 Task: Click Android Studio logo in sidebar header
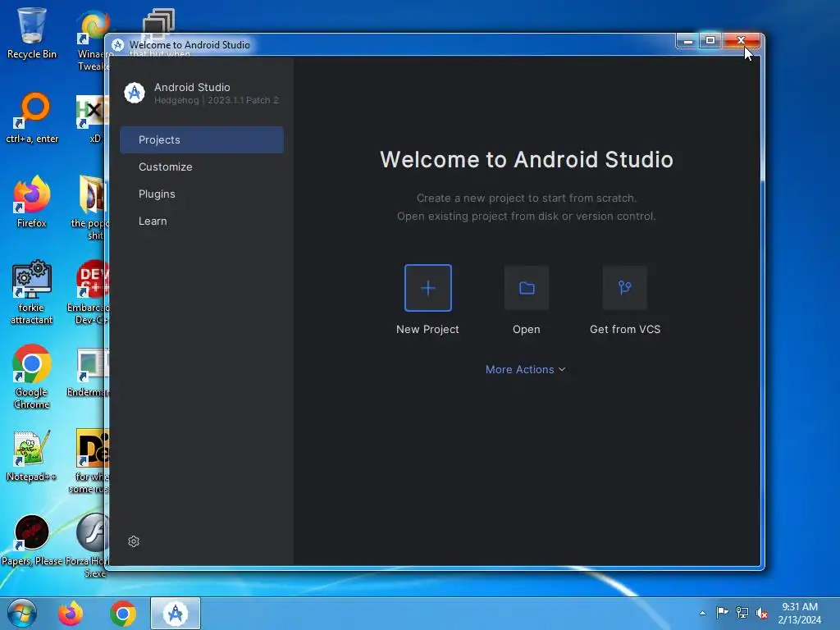pyautogui.click(x=135, y=93)
